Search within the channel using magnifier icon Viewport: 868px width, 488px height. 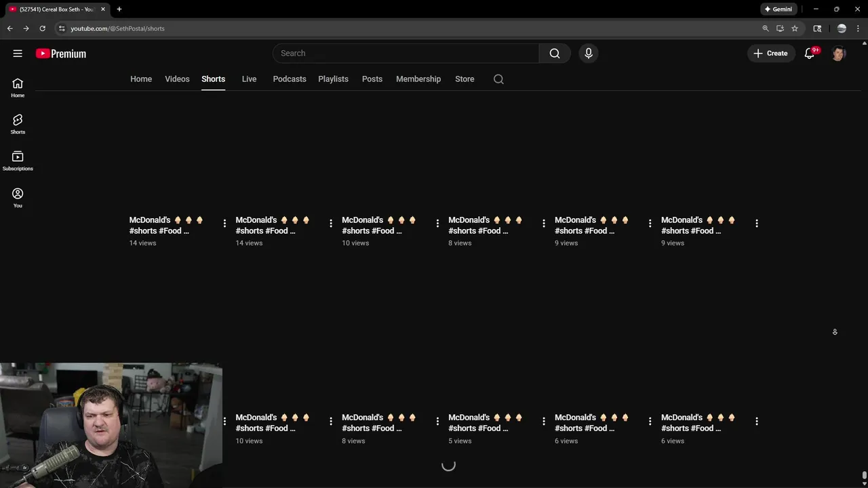point(498,79)
